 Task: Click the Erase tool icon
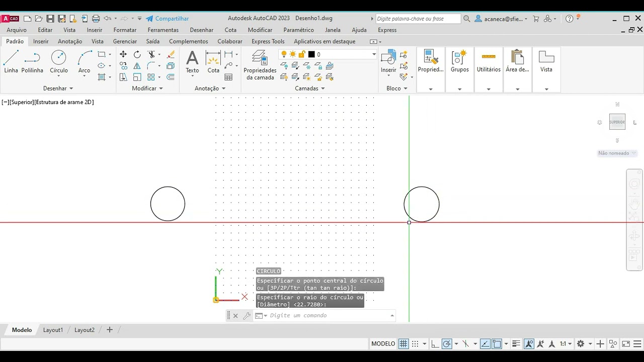click(x=171, y=54)
